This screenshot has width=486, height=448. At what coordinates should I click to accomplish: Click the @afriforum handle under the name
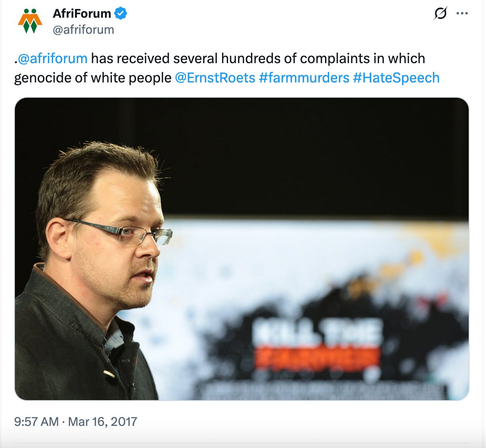click(x=83, y=30)
